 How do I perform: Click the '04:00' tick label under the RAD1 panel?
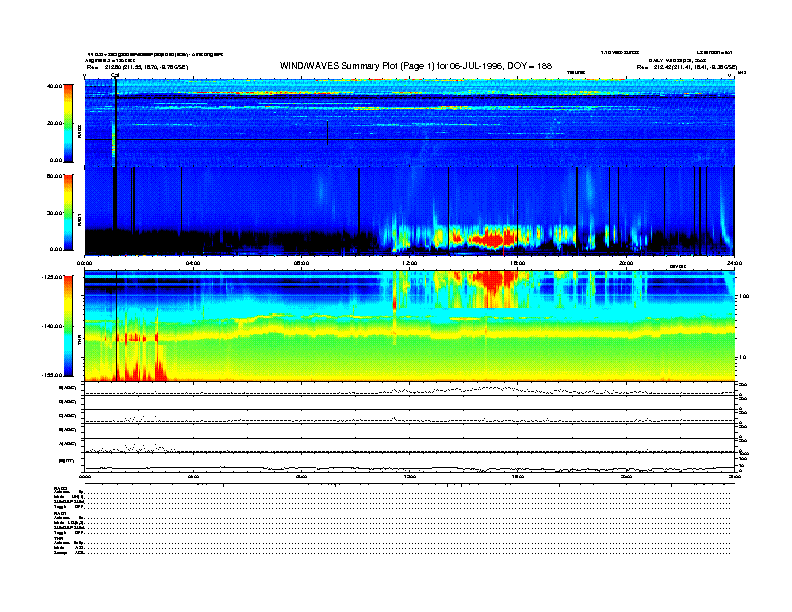click(193, 263)
